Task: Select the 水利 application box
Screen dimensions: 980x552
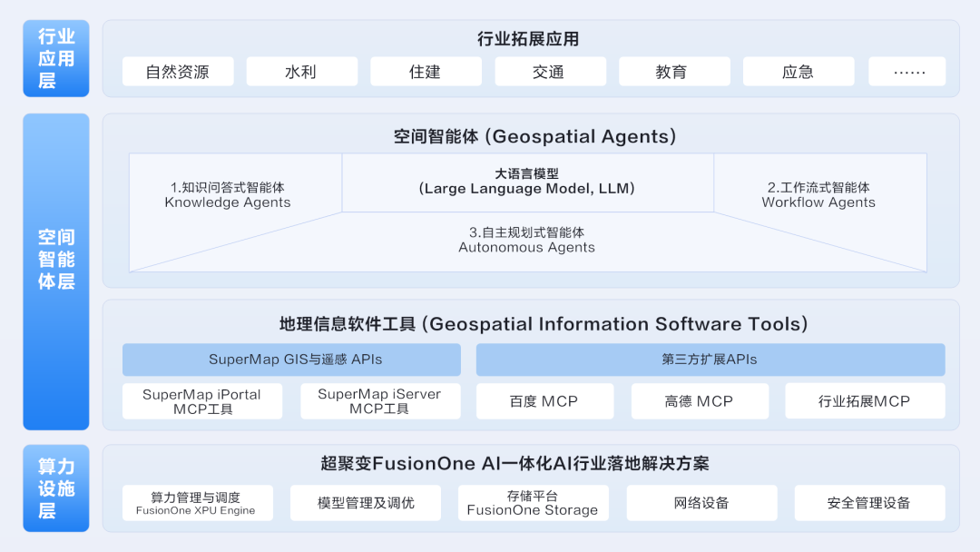Action: tap(301, 72)
